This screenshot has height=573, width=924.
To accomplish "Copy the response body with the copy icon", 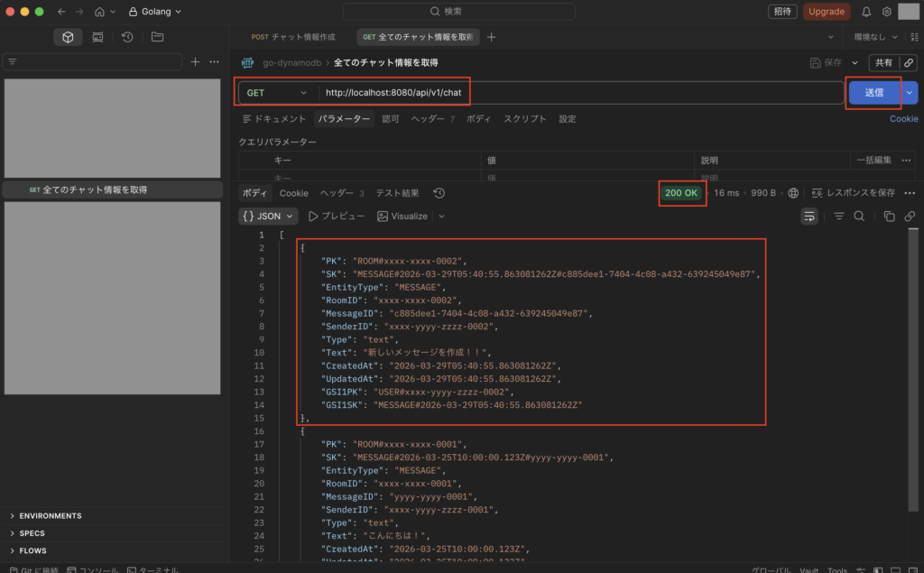I will (889, 217).
